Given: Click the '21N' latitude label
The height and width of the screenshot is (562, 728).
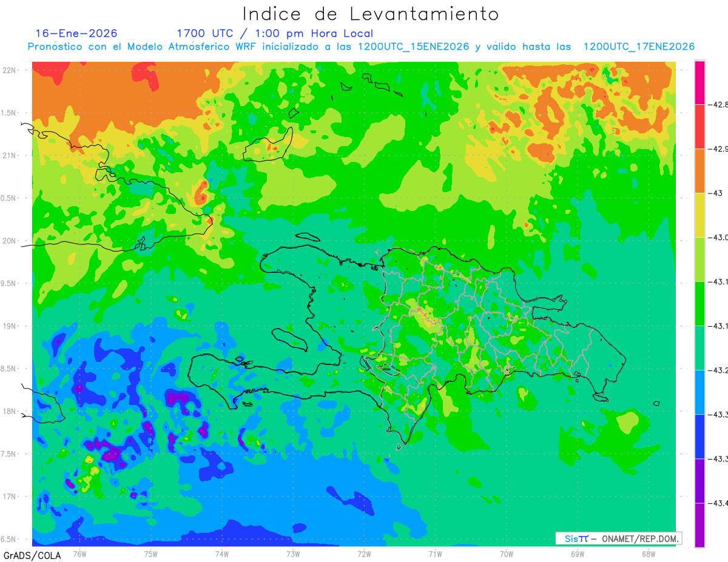Looking at the screenshot, I should coord(10,155).
